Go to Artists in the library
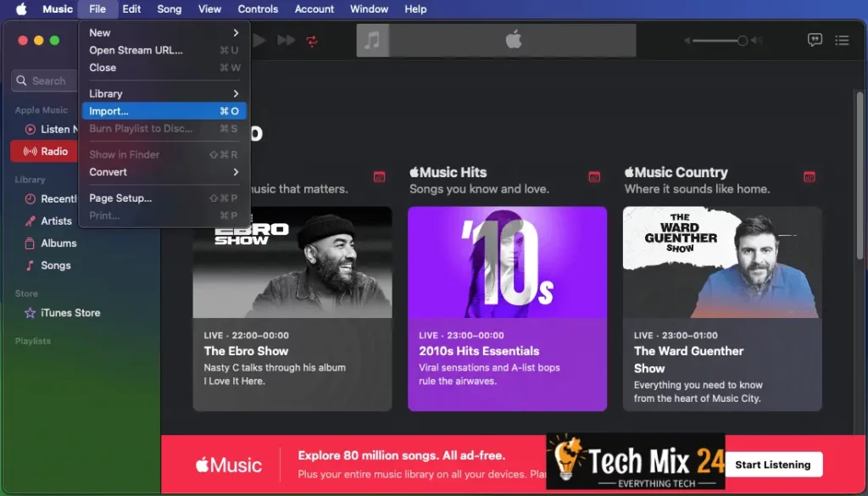868x496 pixels. point(48,221)
